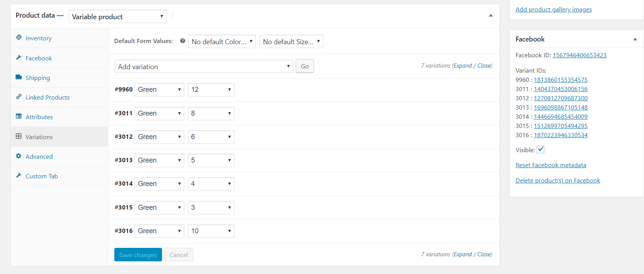This screenshot has width=644, height=274.
Task: Click the Default Form Values help icon
Action: click(182, 41)
